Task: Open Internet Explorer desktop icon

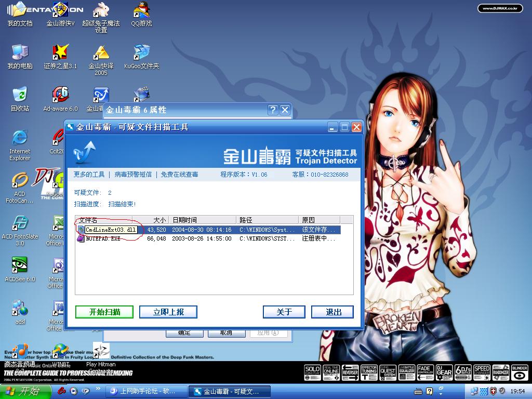Action: [20, 145]
